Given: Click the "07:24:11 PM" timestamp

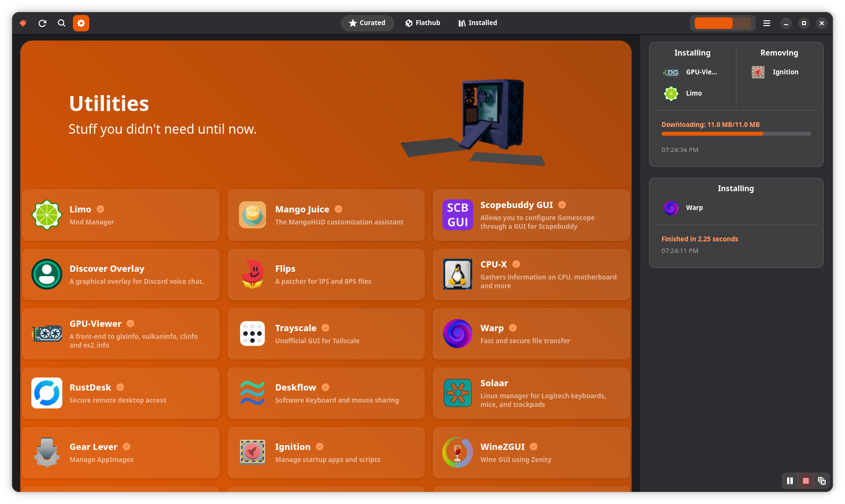Looking at the screenshot, I should click(x=680, y=251).
